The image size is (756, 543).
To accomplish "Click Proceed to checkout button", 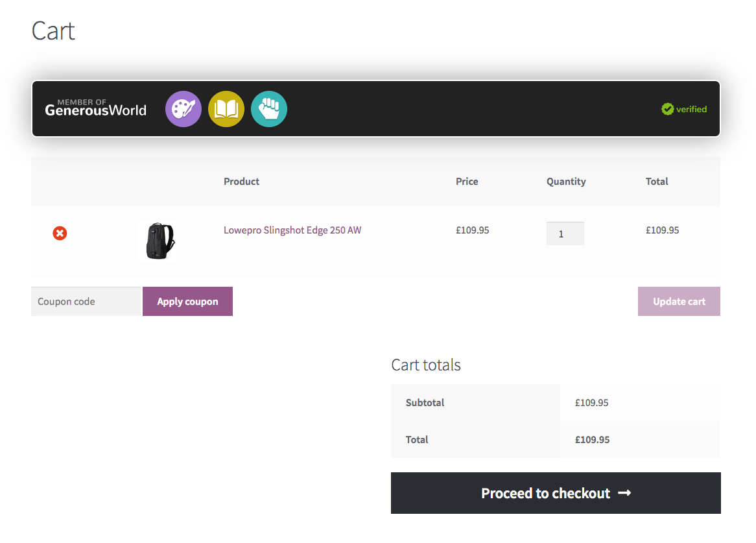I will click(556, 493).
